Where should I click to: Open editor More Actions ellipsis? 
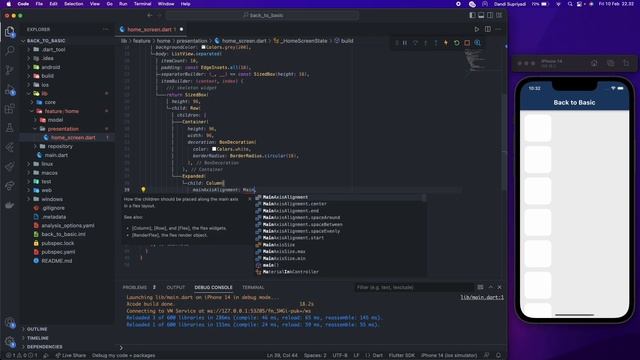click(x=498, y=29)
